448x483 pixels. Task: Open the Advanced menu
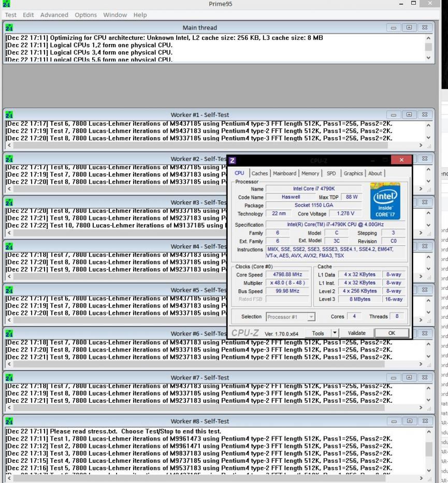[54, 15]
